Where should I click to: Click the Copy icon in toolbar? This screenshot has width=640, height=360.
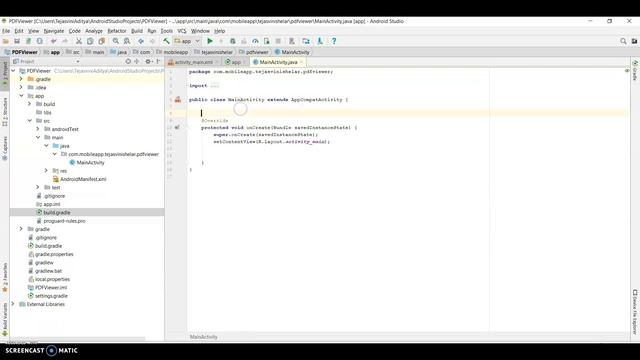(x=90, y=41)
